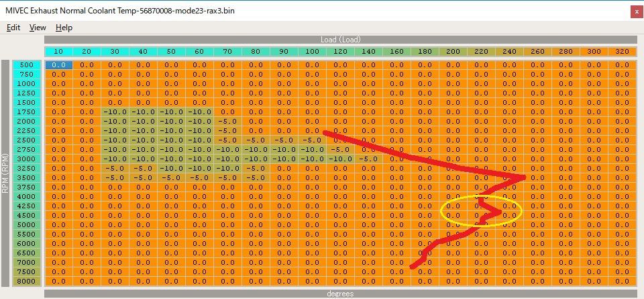Select the -5.0 cell at 3500 RPM, load 80
Screen dimensions: 644x299
pyautogui.click(x=256, y=177)
